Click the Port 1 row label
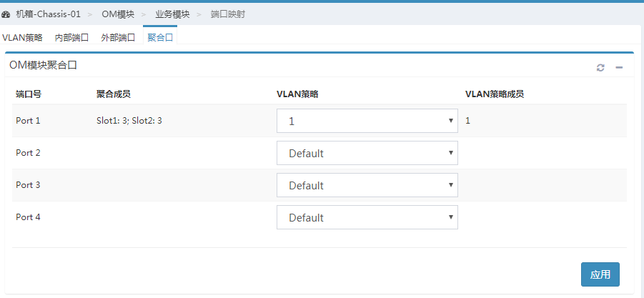The height and width of the screenshot is (298, 644). 28,121
